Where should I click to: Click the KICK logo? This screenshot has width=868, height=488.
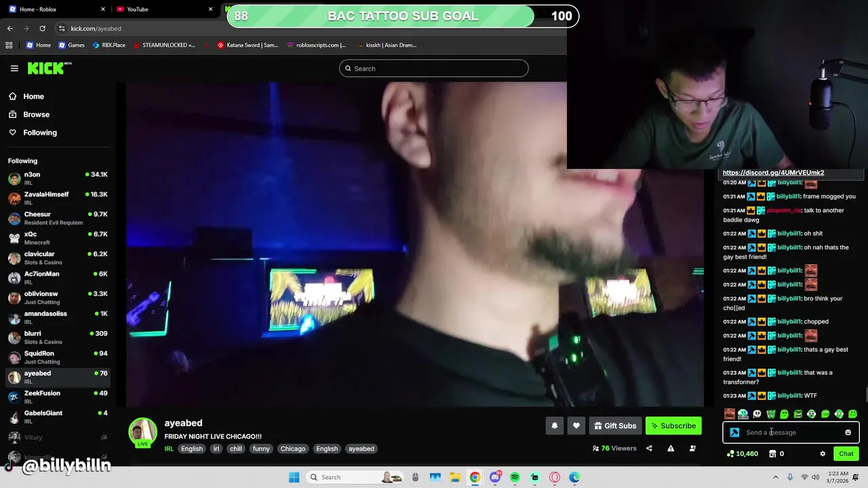49,68
